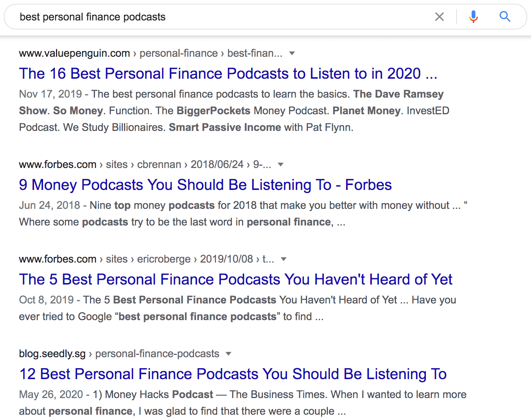Click '2019/10/08' in the Forbes breadcrumb
531x420 pixels.
227,260
